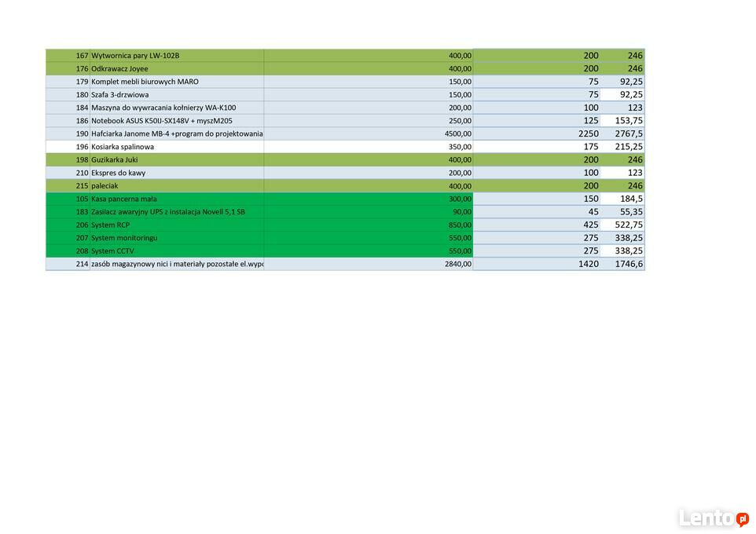Click row number 183
This screenshot has width=756, height=534.
(68, 211)
